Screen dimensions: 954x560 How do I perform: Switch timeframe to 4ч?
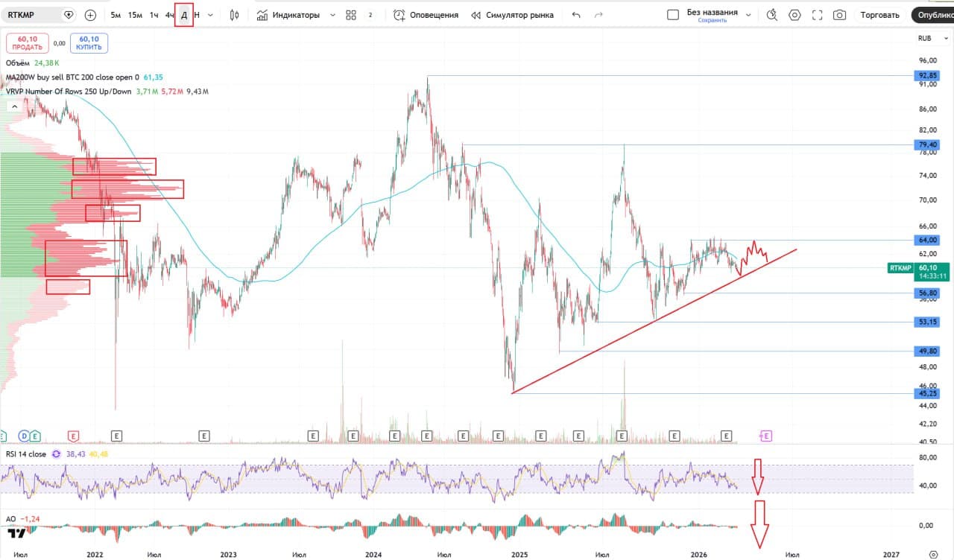coord(170,15)
